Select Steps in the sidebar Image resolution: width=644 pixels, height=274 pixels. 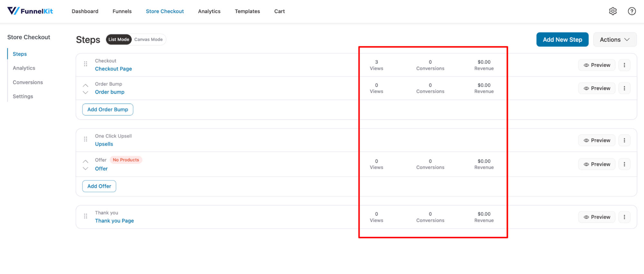[20, 54]
